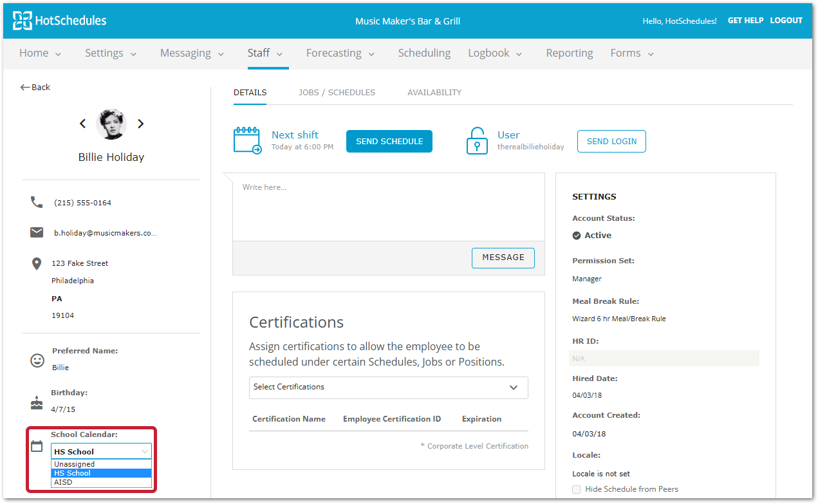Click the SEND SCHEDULE button

(x=389, y=142)
